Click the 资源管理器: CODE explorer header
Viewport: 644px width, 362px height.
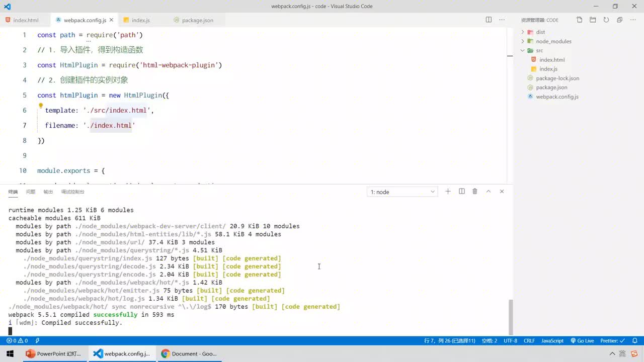[x=539, y=20]
